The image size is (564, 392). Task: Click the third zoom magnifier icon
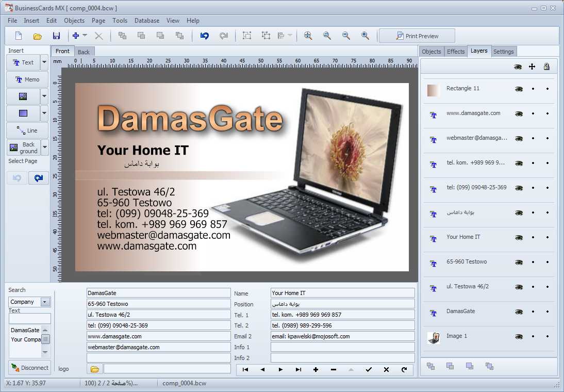click(x=346, y=35)
